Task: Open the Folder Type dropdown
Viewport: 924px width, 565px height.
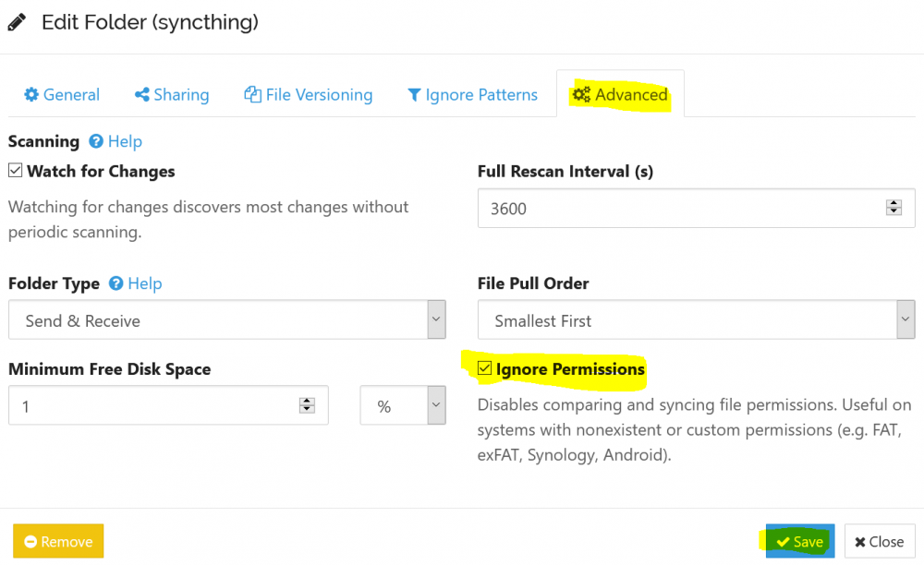Action: (227, 319)
